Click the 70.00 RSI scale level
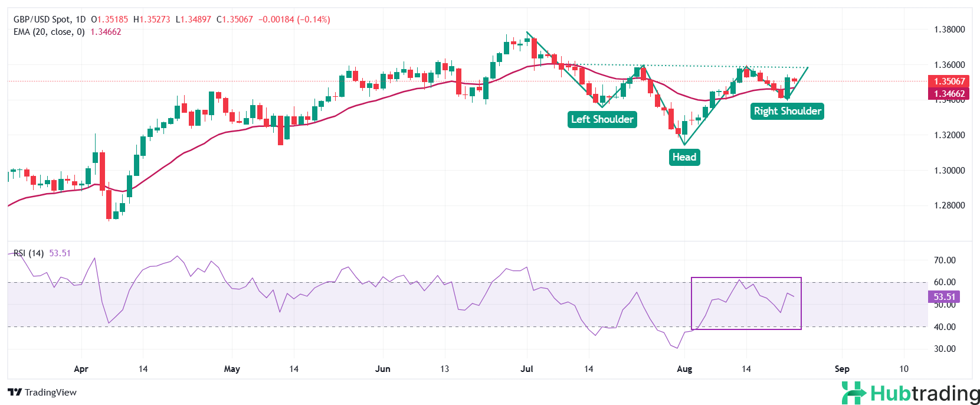 pyautogui.click(x=944, y=260)
